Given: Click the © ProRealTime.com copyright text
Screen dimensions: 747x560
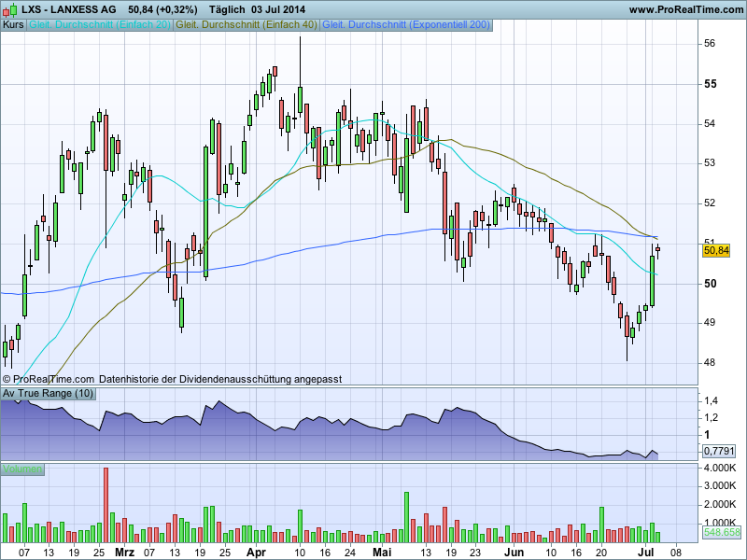Looking at the screenshot, I should coord(49,380).
